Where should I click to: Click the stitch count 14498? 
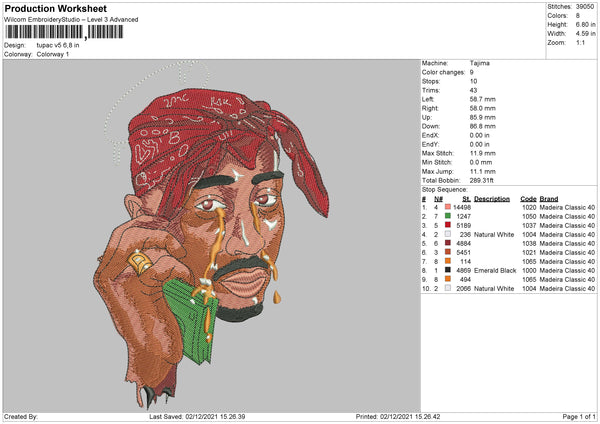[462, 207]
